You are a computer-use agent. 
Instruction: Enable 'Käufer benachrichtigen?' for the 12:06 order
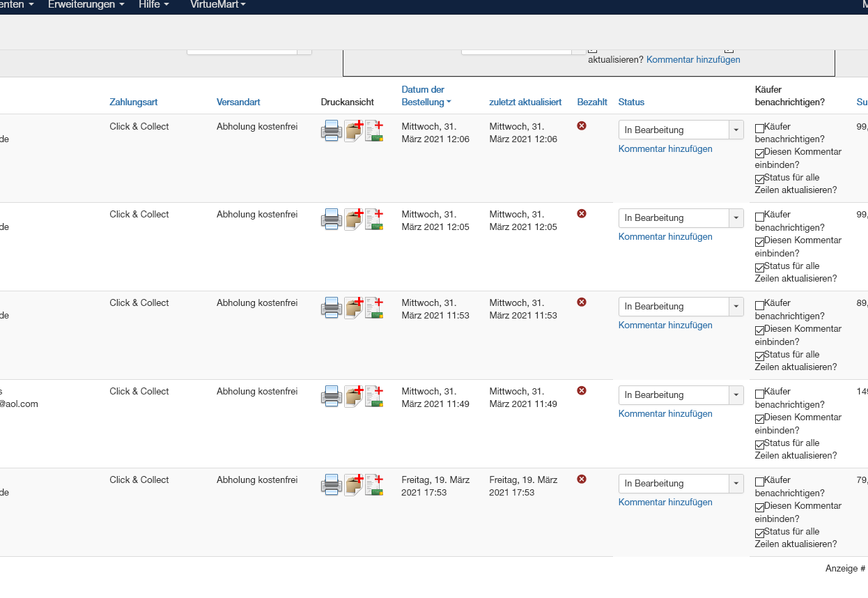tap(759, 128)
